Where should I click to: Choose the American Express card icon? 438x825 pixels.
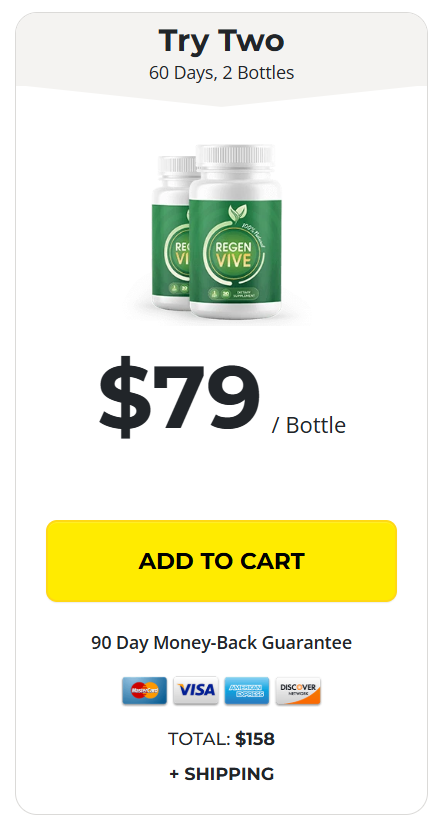(247, 690)
